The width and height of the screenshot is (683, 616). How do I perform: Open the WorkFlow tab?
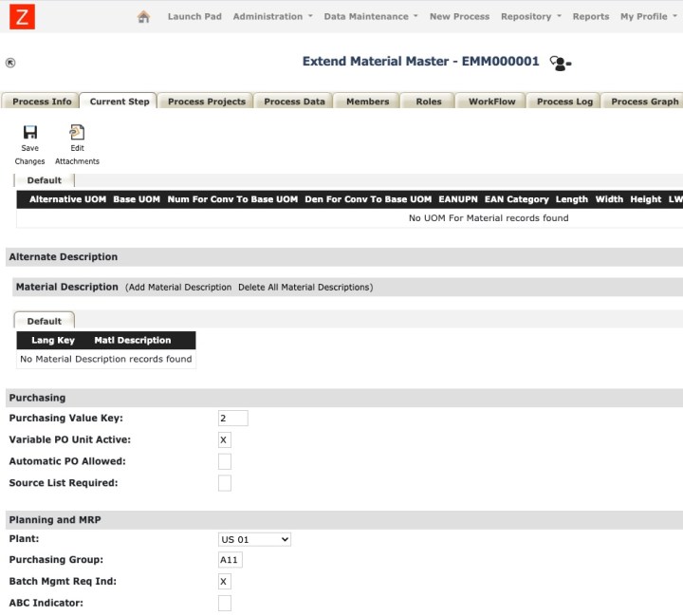491,102
